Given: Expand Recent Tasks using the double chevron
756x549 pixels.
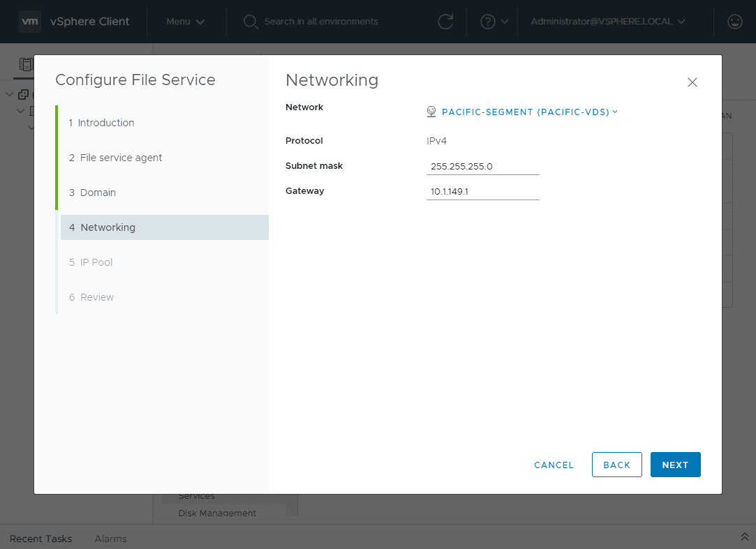Looking at the screenshot, I should [744, 536].
